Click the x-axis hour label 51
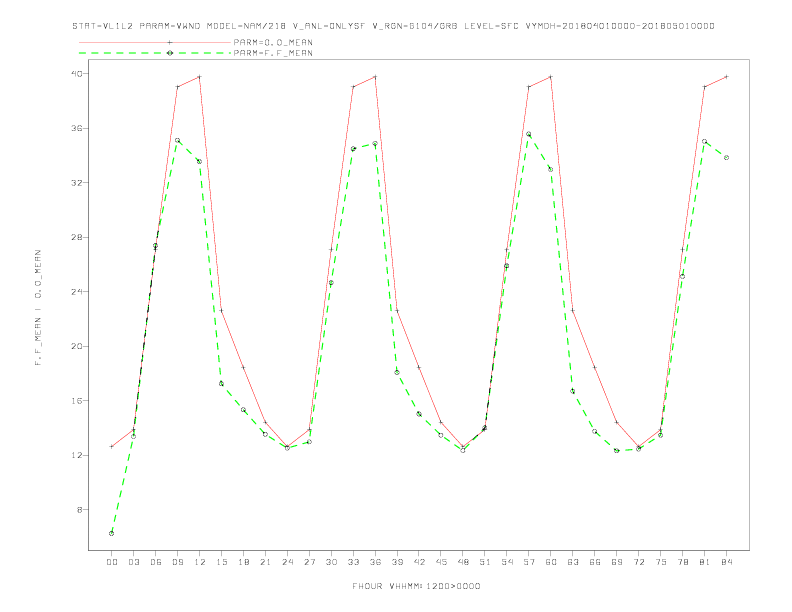This screenshot has height=612, width=792. pos(485,562)
